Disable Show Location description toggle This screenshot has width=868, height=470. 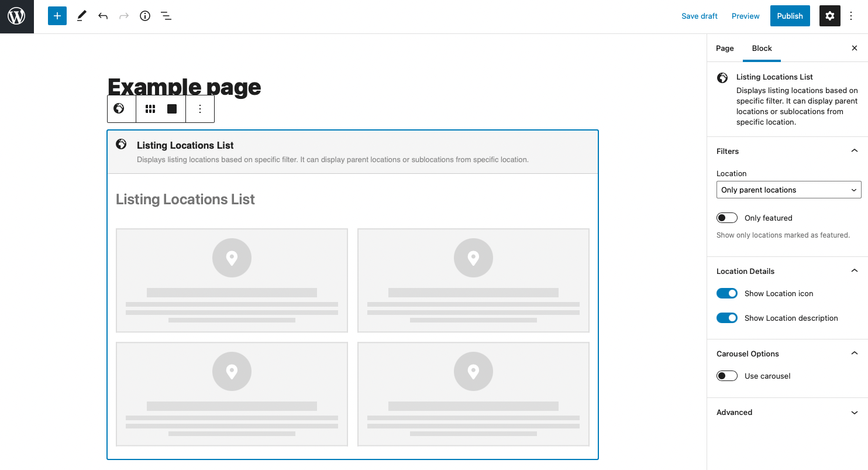tap(727, 318)
